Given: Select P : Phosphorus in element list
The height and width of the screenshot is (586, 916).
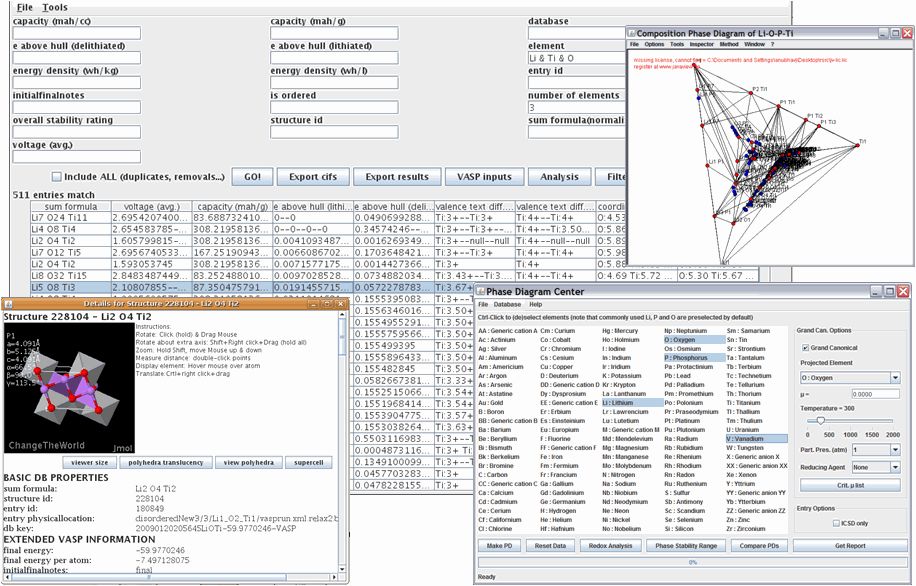Looking at the screenshot, I should pos(692,358).
